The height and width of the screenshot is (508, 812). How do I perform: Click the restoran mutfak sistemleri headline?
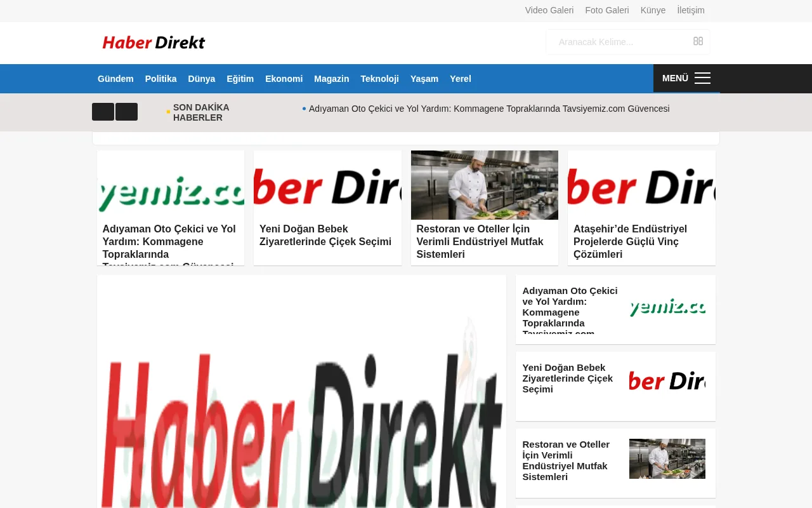[480, 241]
